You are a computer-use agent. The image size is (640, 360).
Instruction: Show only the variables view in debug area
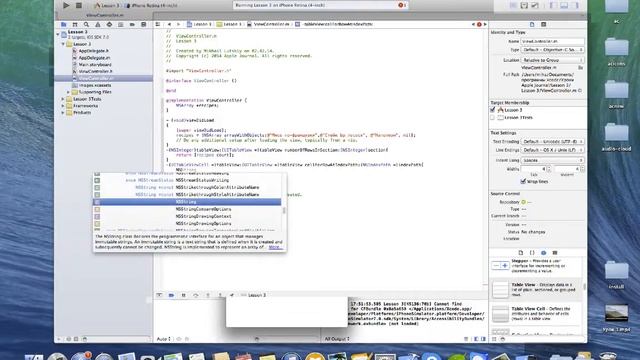click(476, 339)
